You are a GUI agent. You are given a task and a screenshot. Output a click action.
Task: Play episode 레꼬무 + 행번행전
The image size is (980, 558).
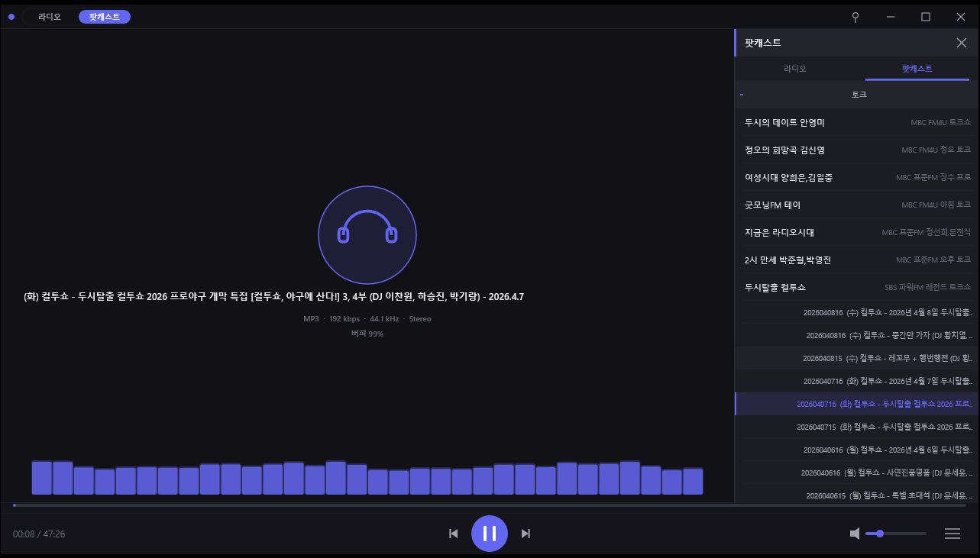pyautogui.click(x=888, y=358)
